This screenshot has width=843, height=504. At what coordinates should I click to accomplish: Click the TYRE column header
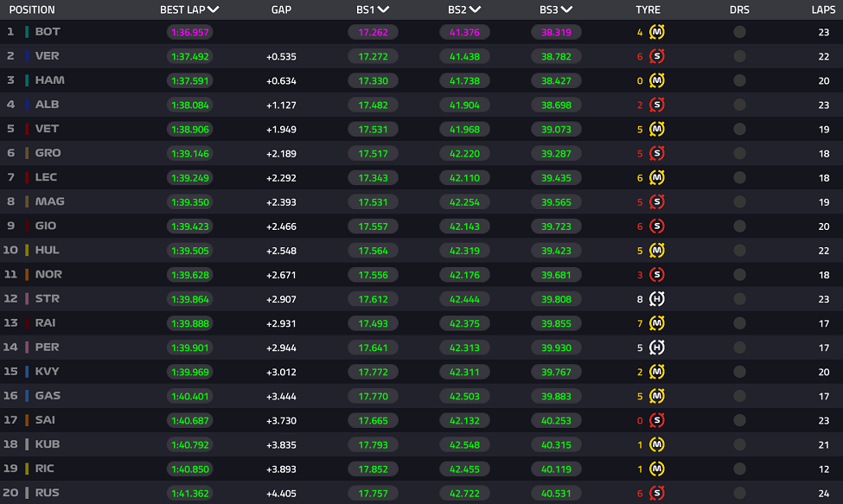point(648,10)
